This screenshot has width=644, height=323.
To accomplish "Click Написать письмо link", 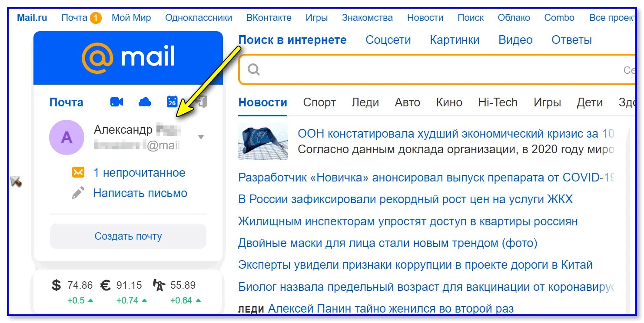I will pyautogui.click(x=140, y=193).
